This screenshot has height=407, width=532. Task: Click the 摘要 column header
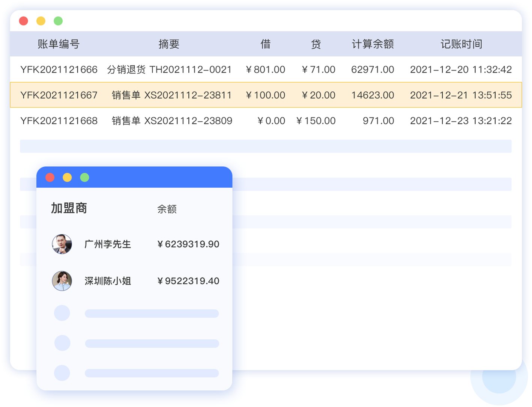coord(169,44)
